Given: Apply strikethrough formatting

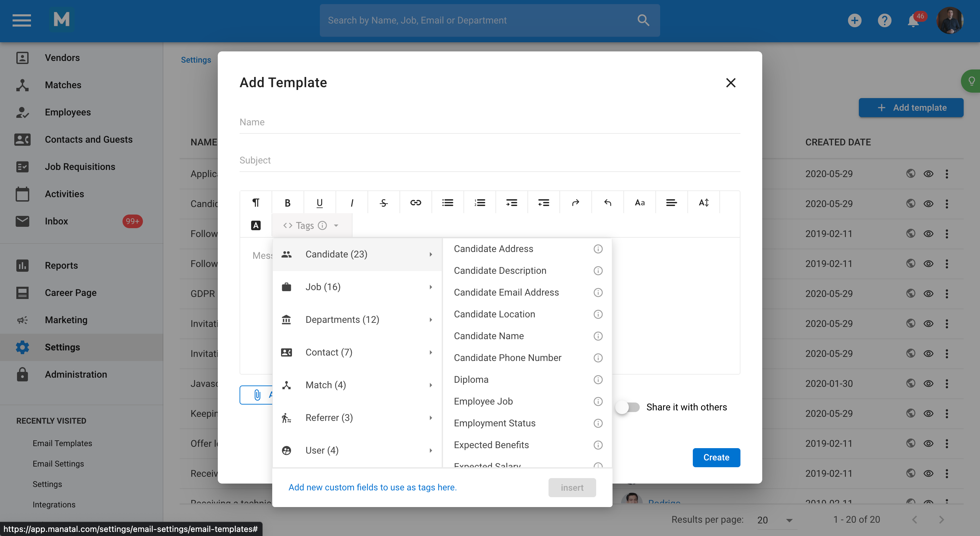Looking at the screenshot, I should (x=383, y=203).
